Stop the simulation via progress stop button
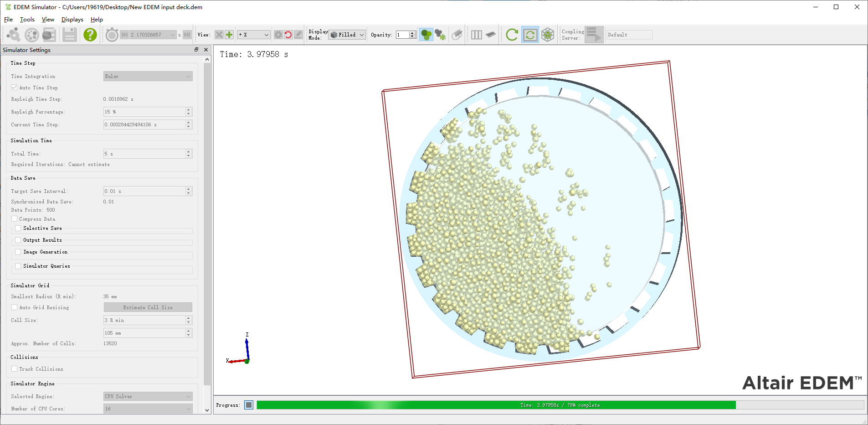The width and height of the screenshot is (868, 425). coord(249,405)
